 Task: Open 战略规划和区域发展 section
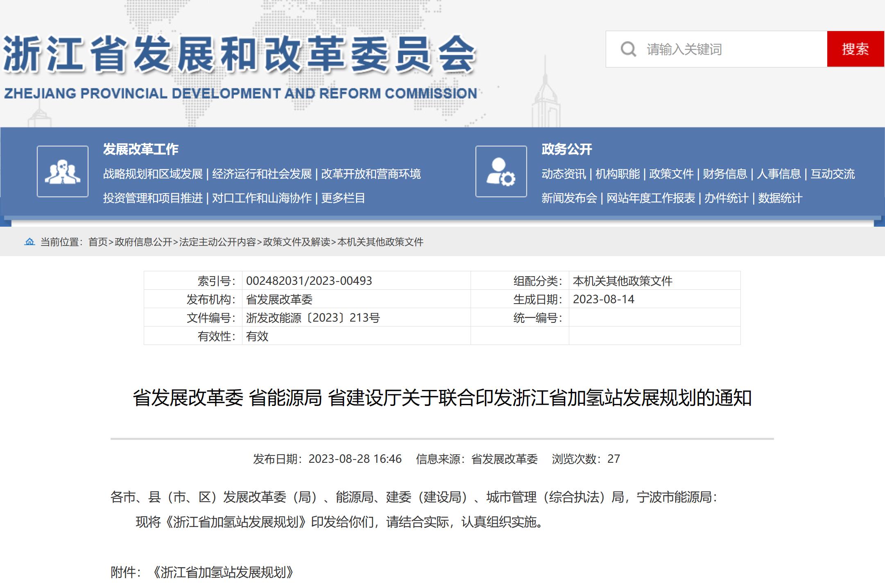pos(153,174)
